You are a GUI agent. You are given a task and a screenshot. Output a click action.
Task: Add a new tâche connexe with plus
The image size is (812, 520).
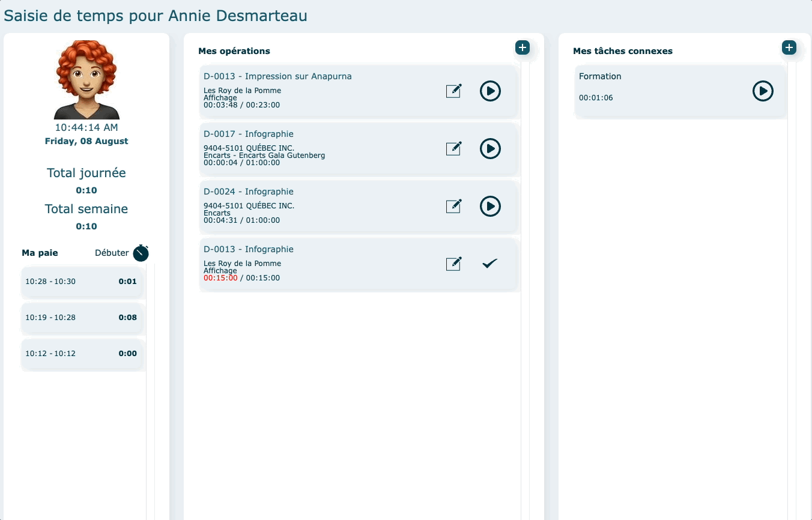(x=789, y=48)
